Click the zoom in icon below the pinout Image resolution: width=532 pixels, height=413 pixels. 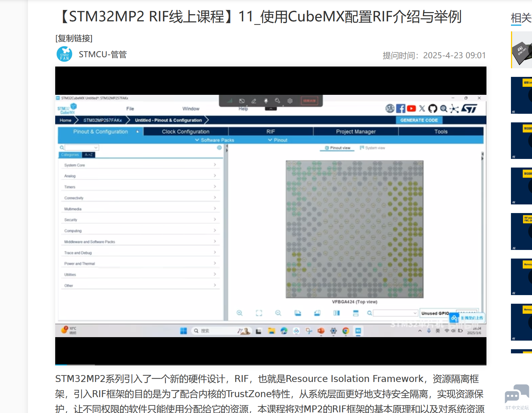(x=239, y=313)
